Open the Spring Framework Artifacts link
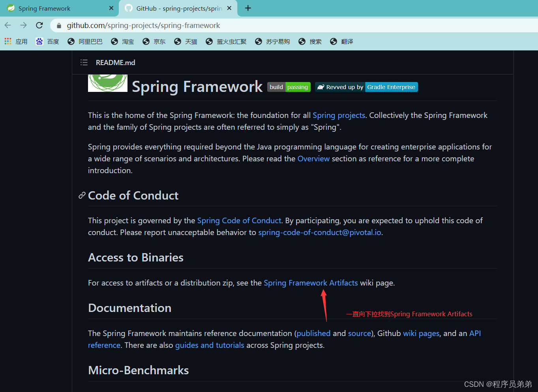 point(311,283)
